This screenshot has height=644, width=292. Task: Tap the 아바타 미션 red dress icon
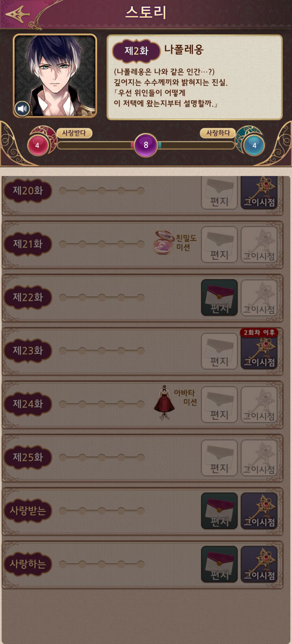(165, 403)
